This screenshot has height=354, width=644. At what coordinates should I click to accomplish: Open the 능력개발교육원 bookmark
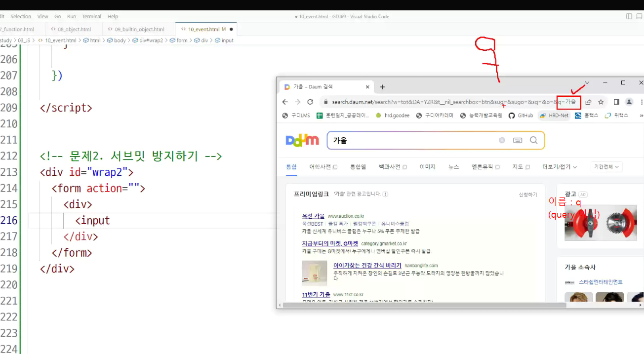pos(481,116)
